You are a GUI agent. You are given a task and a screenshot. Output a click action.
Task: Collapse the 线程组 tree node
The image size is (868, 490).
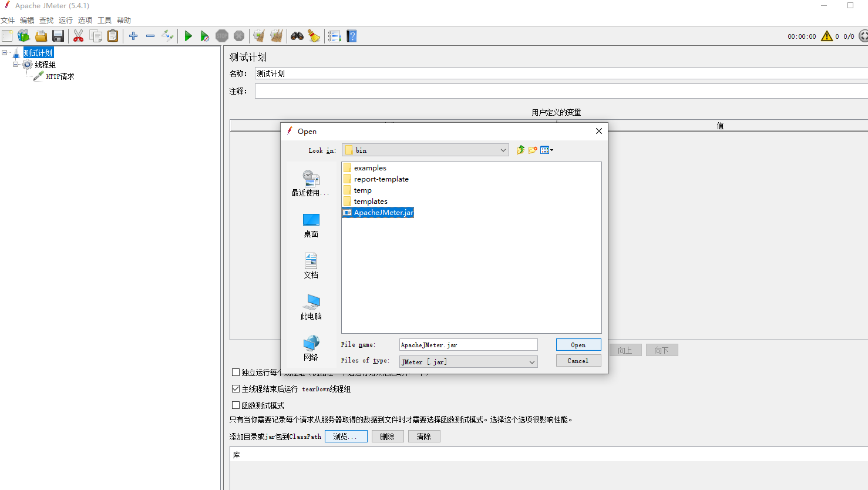[x=16, y=65]
